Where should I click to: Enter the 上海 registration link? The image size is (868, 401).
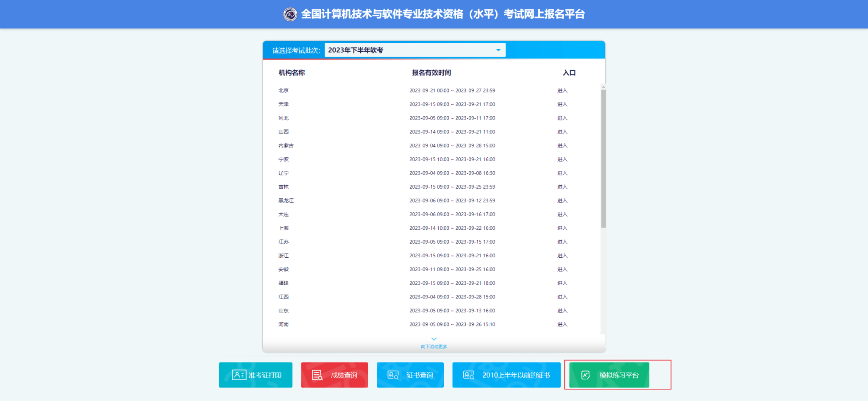click(562, 228)
